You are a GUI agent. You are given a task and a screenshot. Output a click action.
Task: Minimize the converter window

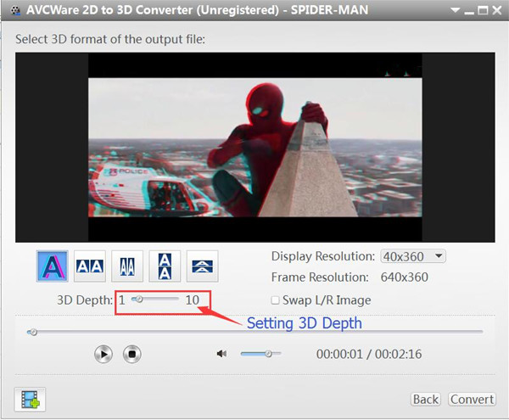coord(469,12)
